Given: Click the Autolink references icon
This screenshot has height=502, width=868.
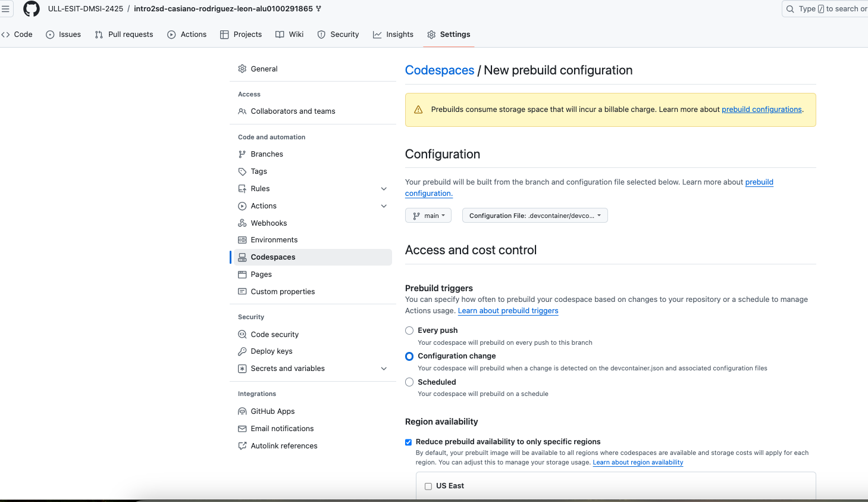Looking at the screenshot, I should 242,446.
